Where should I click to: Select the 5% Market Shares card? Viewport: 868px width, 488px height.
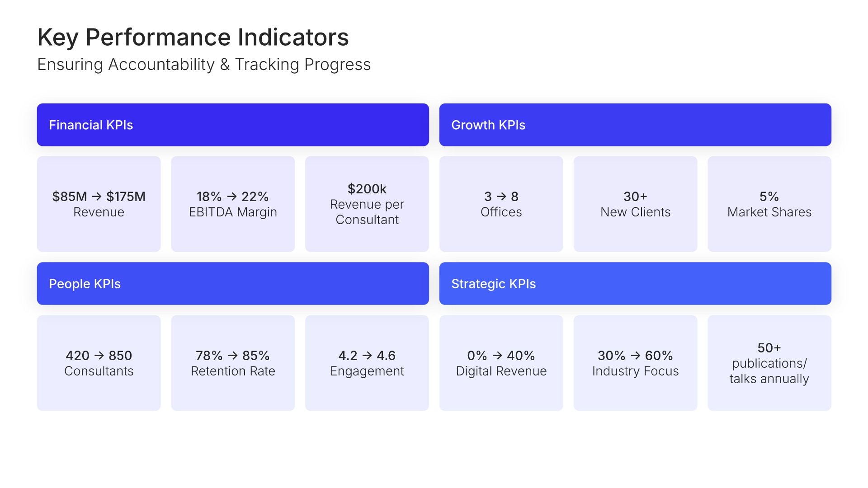(x=769, y=204)
